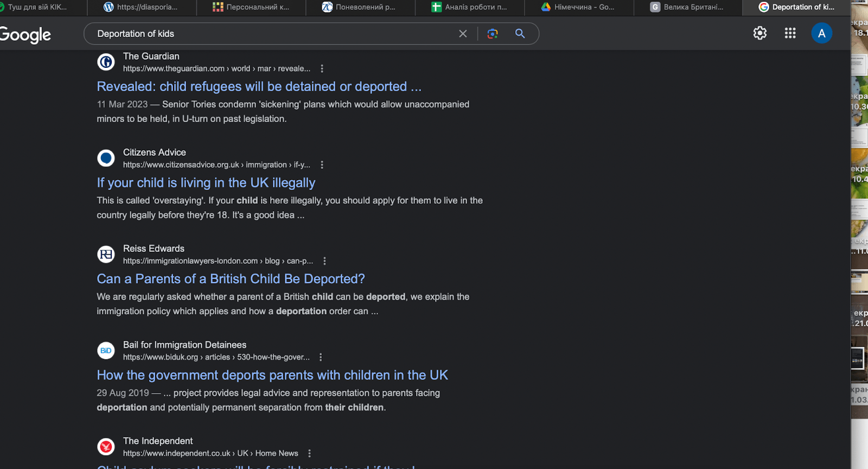Open more options for Citizens Advice result
This screenshot has height=469, width=868.
(322, 164)
